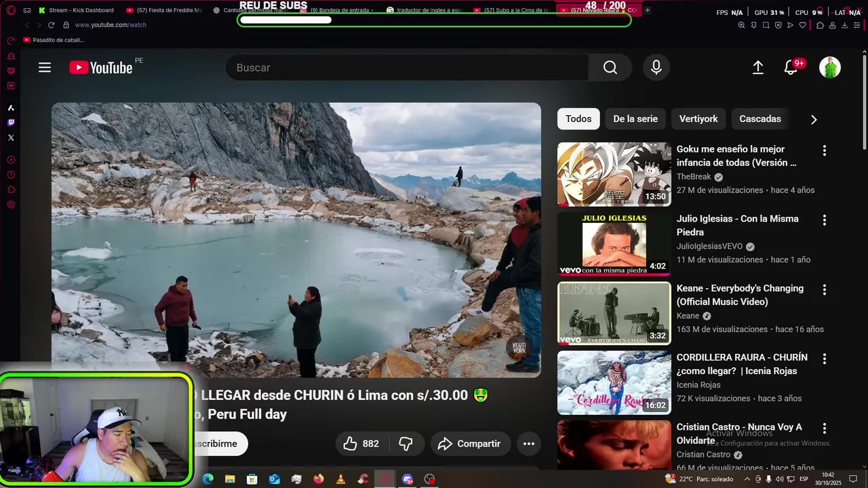Open options for Cristian Castro video
This screenshot has width=868, height=488.
click(x=825, y=428)
